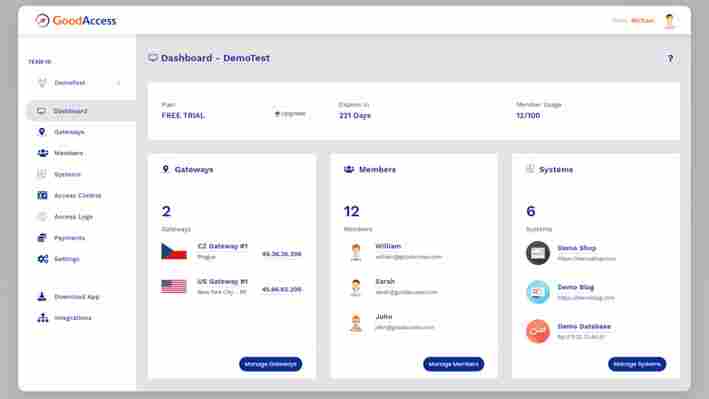Screen dimensions: 709x399
Task: Click the Gateways card pin icon
Action: click(165, 169)
